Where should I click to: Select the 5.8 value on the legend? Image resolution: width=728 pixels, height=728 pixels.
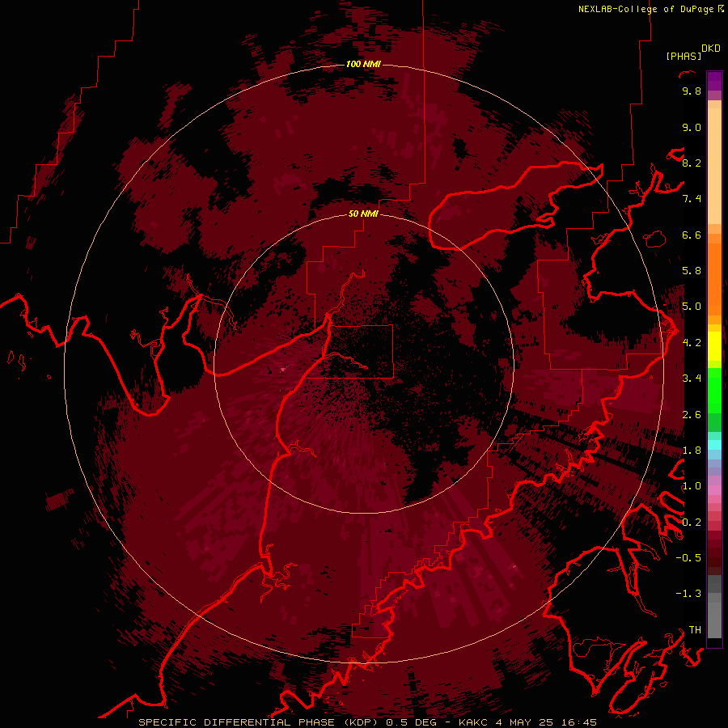pos(692,271)
